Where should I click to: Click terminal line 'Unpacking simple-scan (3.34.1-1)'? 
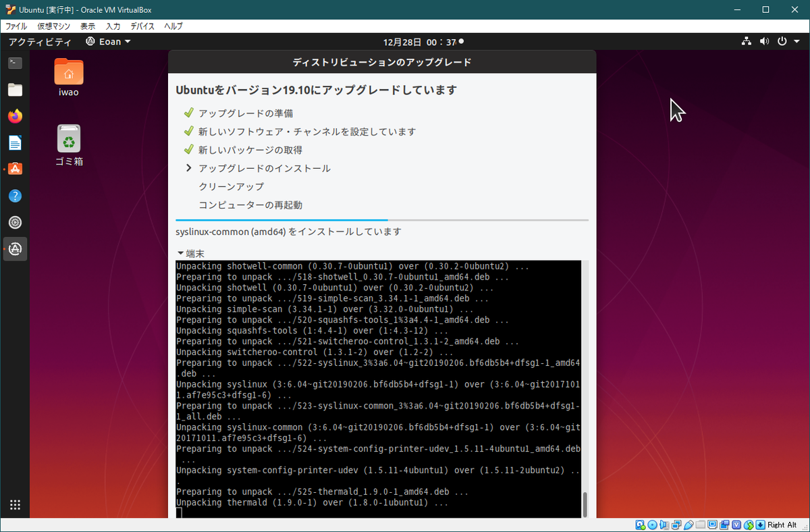coord(325,309)
